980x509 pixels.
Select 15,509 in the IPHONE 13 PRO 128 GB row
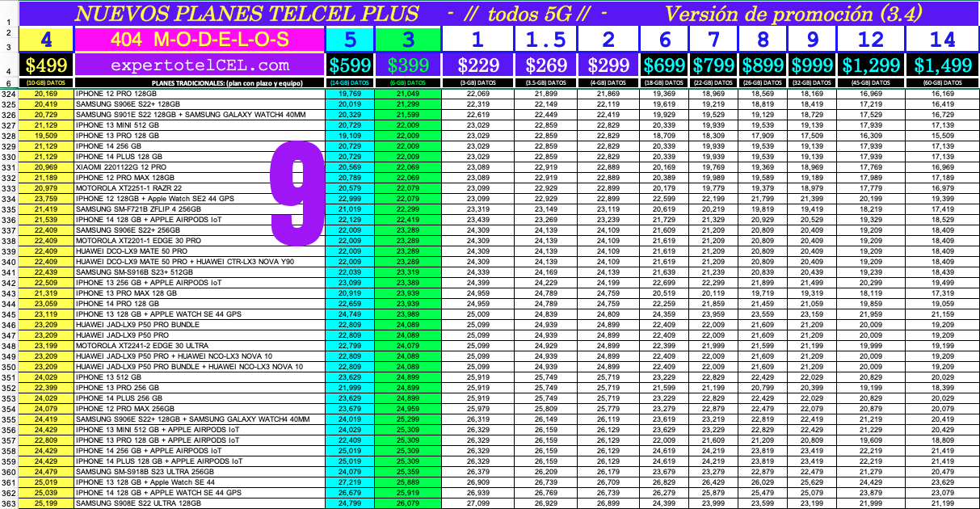942,136
